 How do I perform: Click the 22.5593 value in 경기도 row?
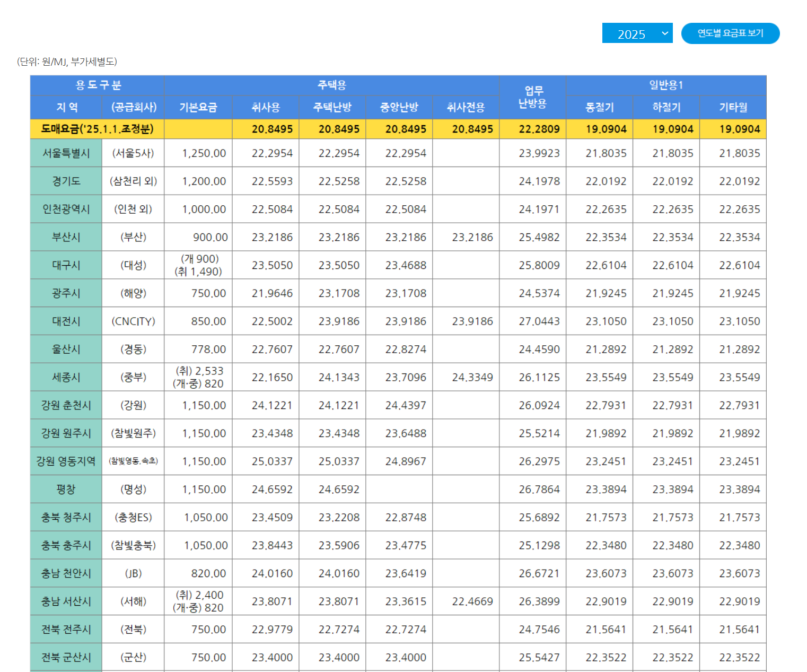[272, 181]
